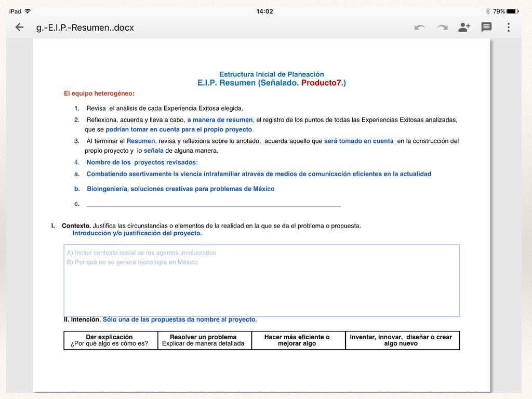Tap the back arrow icon

tap(20, 27)
